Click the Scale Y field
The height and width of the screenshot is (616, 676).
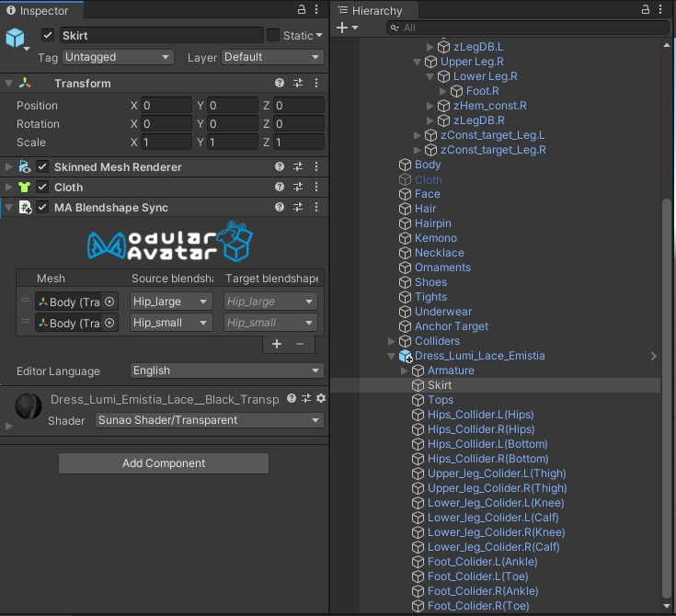[x=233, y=142]
